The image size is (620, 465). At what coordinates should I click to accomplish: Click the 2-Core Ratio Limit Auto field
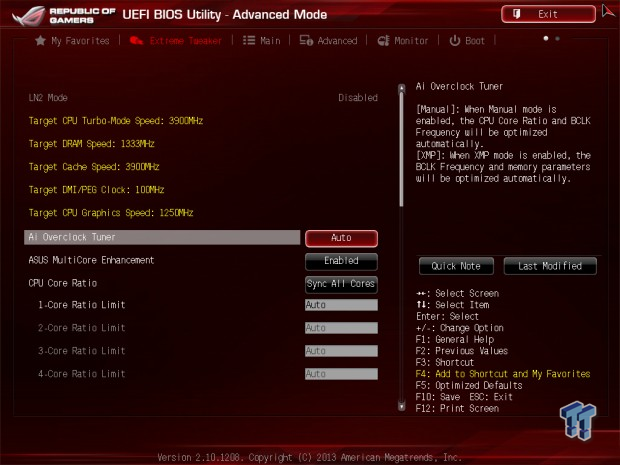[x=341, y=328]
